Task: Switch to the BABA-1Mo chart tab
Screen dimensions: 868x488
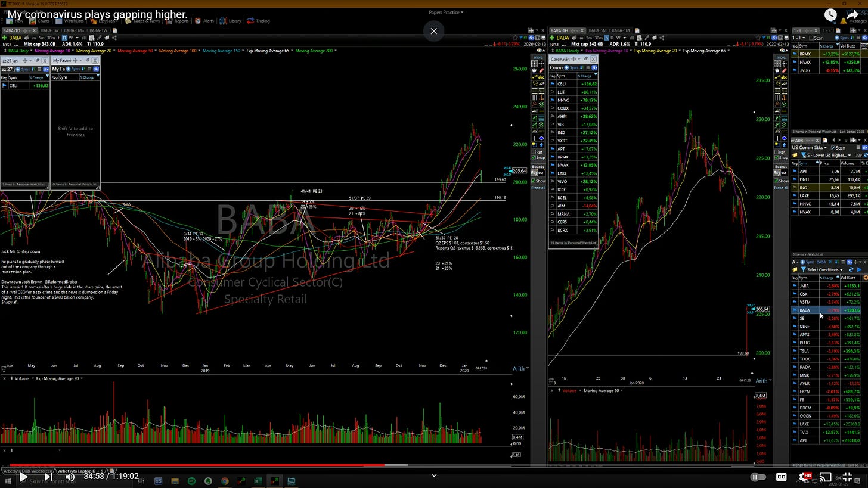Action: 74,30
